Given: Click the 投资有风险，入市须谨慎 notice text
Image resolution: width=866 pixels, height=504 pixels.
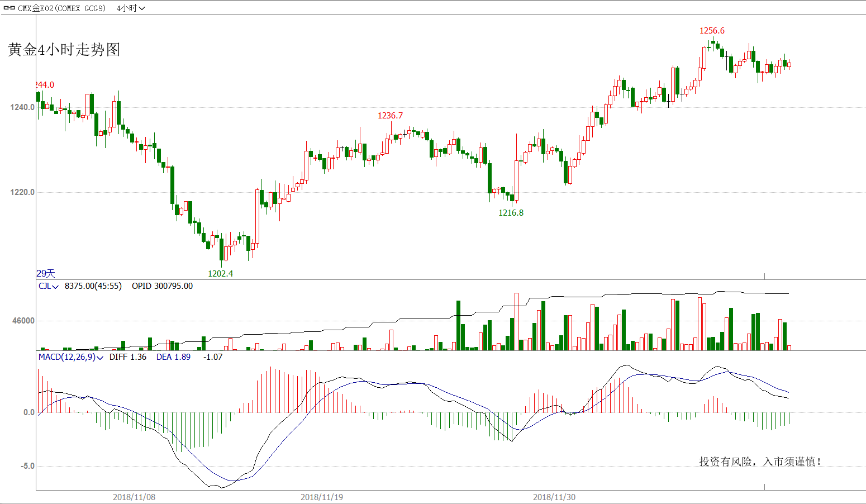Looking at the screenshot, I should 760,462.
